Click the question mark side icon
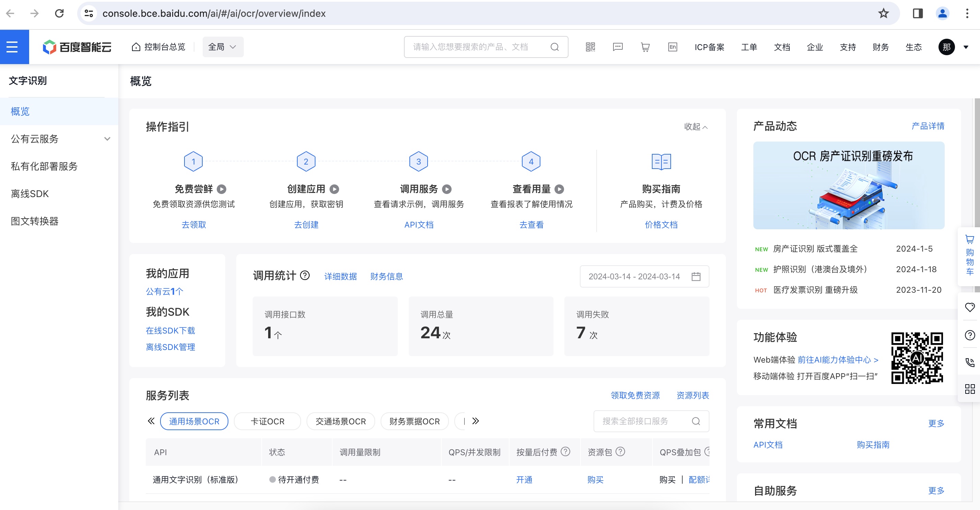 coord(970,335)
